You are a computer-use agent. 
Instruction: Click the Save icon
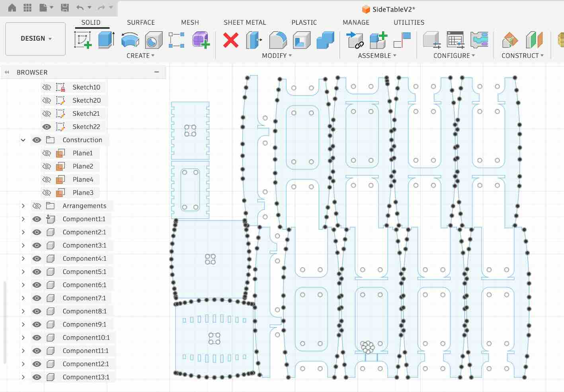(65, 8)
